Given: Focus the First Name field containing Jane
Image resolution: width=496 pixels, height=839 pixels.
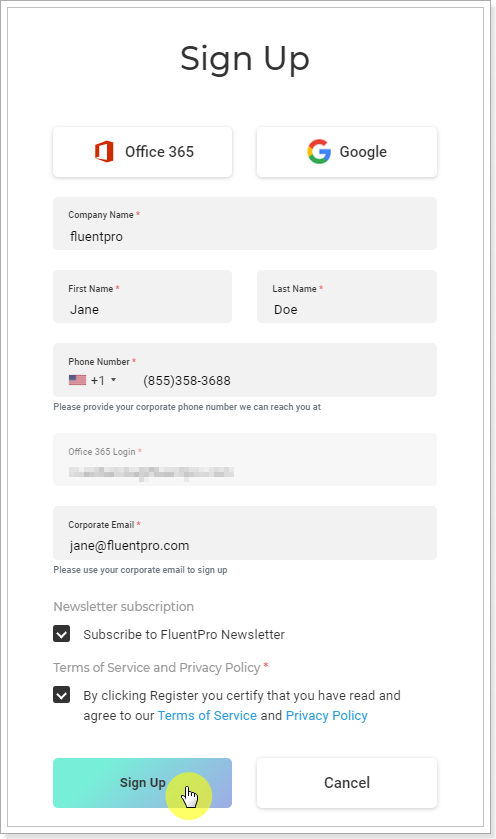Looking at the screenshot, I should pyautogui.click(x=142, y=296).
